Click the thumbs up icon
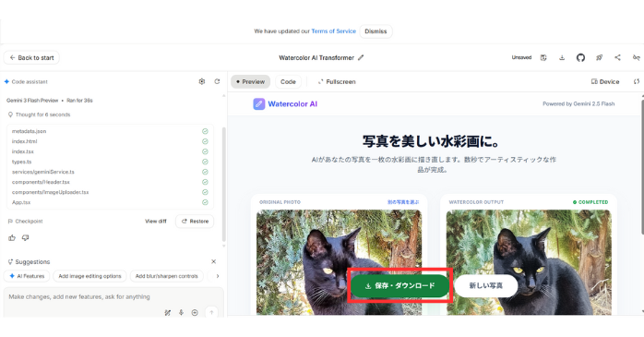Screen dimensions: 644x337 click(12, 237)
